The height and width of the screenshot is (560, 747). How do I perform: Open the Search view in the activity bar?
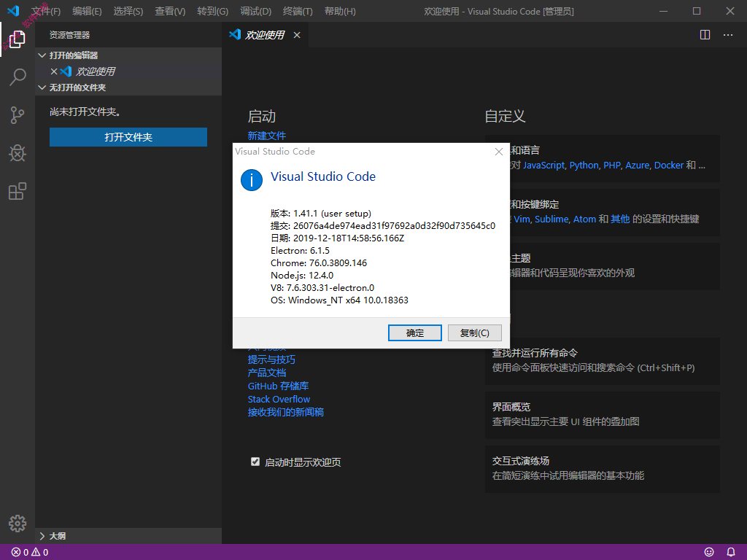click(x=18, y=77)
